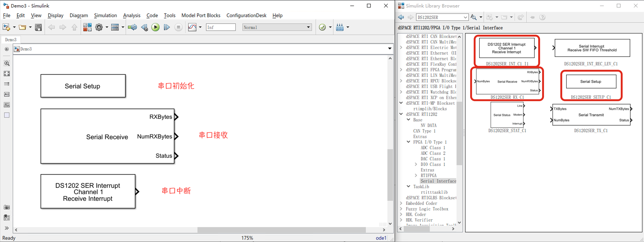Click Library Browser back arrow

(x=401, y=17)
